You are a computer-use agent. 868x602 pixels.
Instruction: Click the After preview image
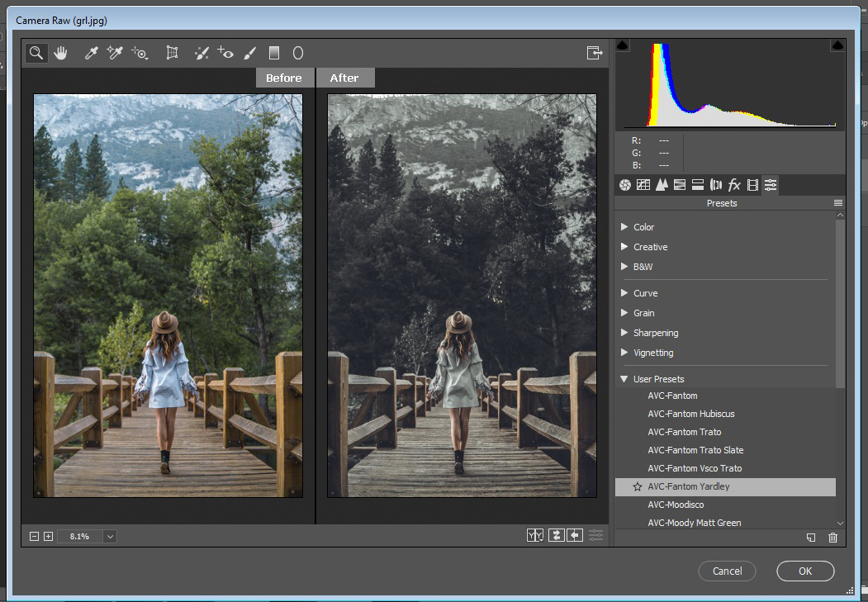(462, 295)
